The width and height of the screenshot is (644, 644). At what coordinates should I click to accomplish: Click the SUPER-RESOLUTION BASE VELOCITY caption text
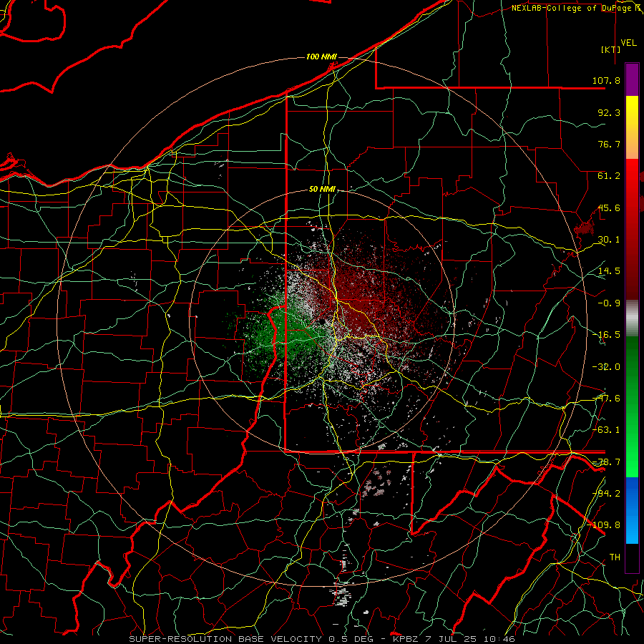tap(227, 639)
